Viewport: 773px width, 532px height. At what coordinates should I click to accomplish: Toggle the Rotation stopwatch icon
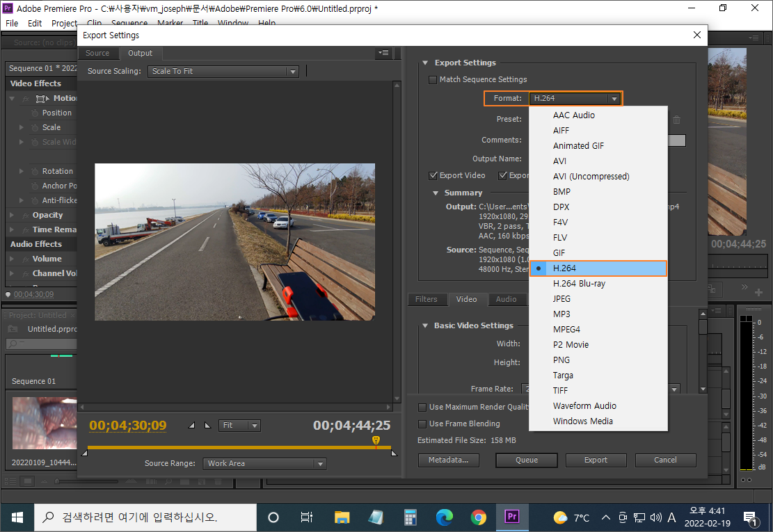tap(35, 171)
